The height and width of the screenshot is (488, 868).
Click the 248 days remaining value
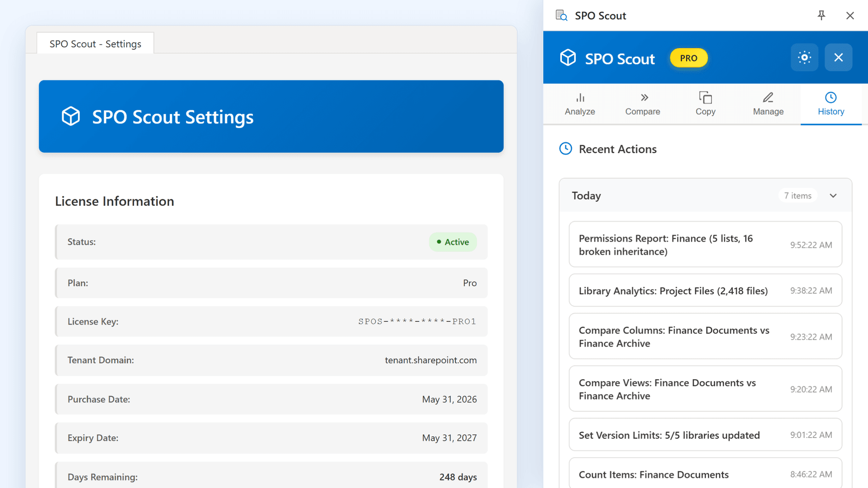(458, 477)
